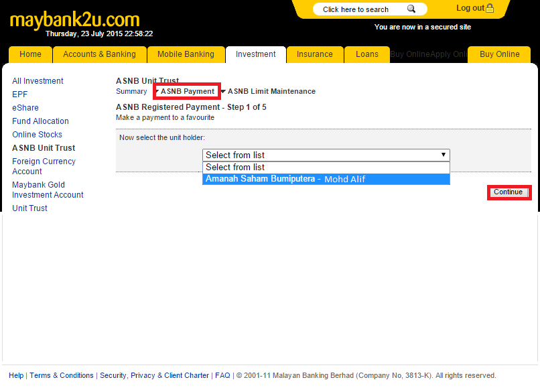The height and width of the screenshot is (392, 540).
Task: Select the Investment tab
Action: pyautogui.click(x=255, y=54)
